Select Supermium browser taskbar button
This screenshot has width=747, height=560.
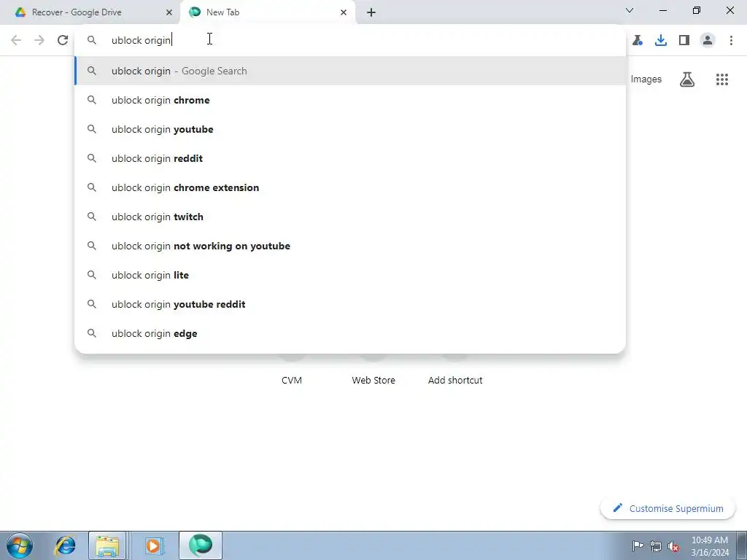coord(201,545)
